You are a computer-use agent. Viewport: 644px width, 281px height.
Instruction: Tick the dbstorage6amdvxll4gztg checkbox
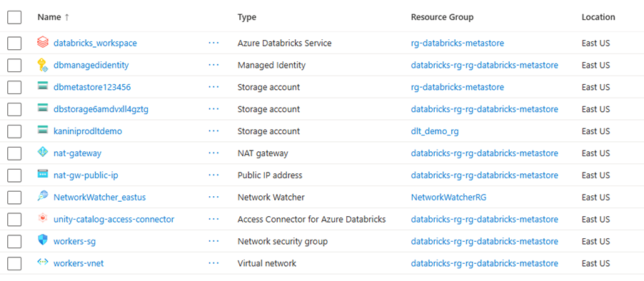point(14,109)
